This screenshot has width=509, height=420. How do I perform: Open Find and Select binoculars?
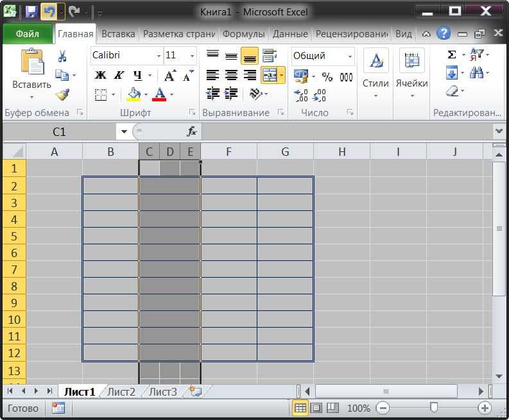click(476, 73)
